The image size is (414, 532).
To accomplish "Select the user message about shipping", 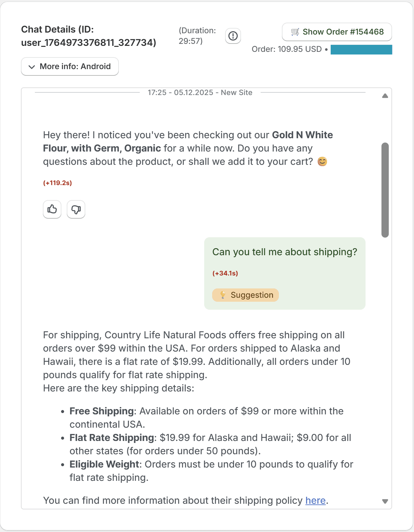I will (x=285, y=252).
